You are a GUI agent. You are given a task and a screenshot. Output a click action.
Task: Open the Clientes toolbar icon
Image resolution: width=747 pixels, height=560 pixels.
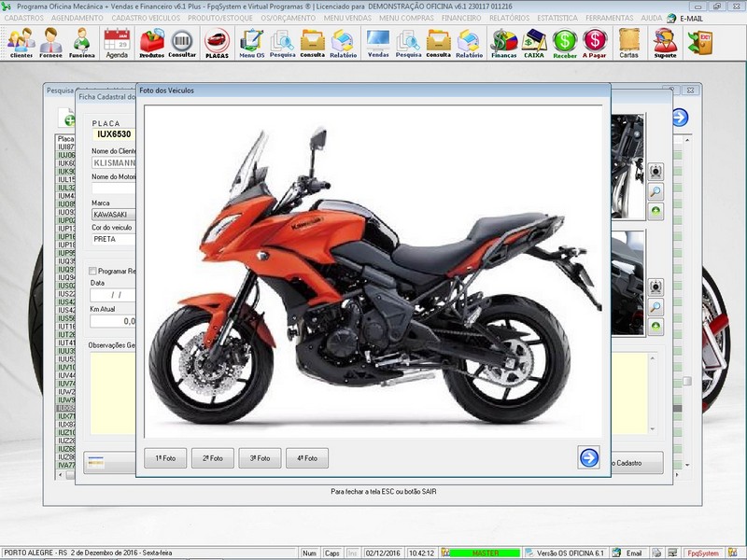[21, 42]
